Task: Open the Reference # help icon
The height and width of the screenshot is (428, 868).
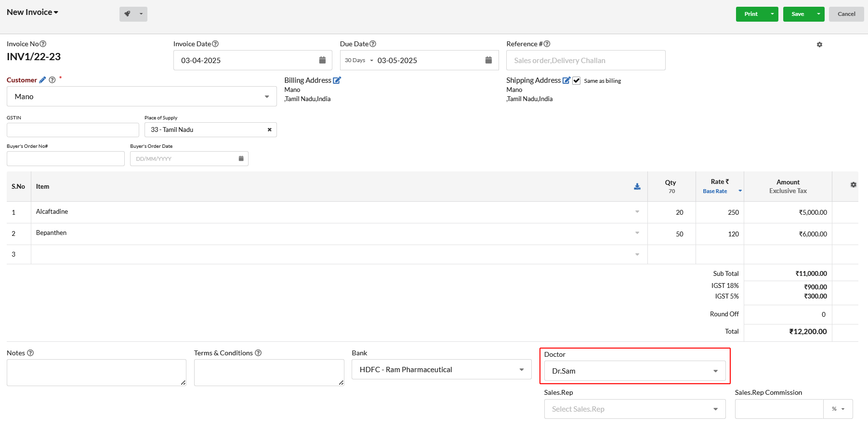Action: [x=547, y=44]
